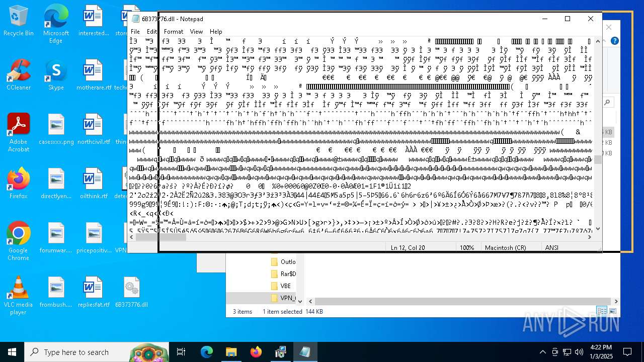Click the Notepad vertical scrollbar up arrow
The image size is (644, 362).
pos(598,41)
